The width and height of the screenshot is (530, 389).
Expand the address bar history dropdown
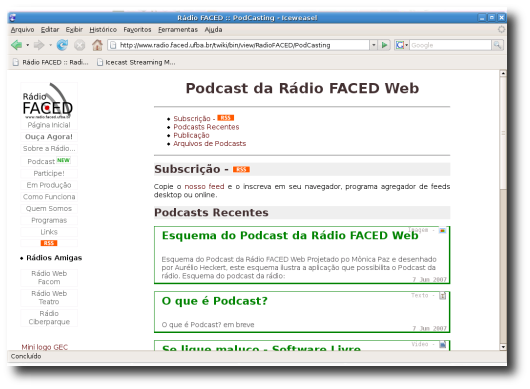(x=374, y=45)
